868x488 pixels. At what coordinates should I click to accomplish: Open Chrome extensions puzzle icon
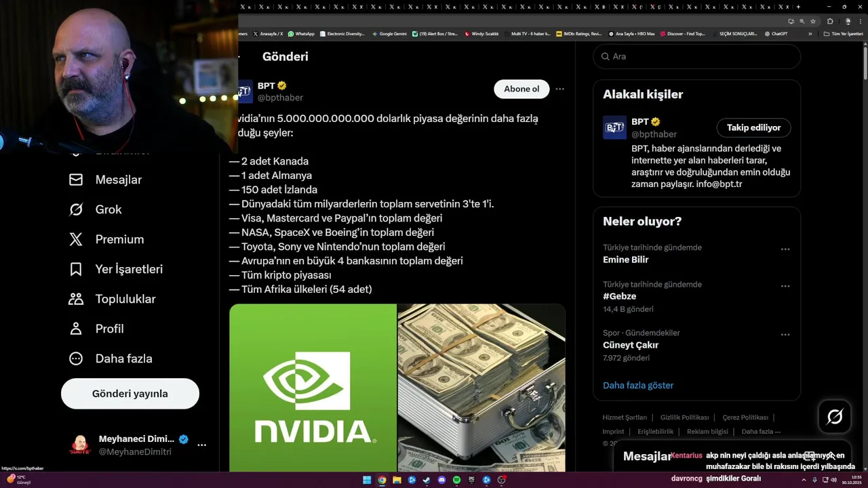point(829,21)
